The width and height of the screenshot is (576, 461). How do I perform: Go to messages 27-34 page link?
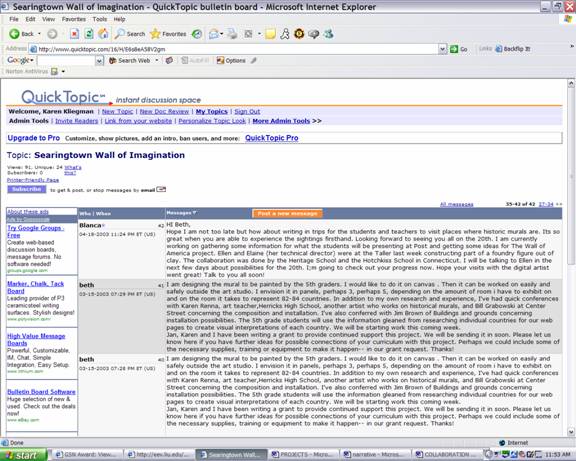point(546,204)
